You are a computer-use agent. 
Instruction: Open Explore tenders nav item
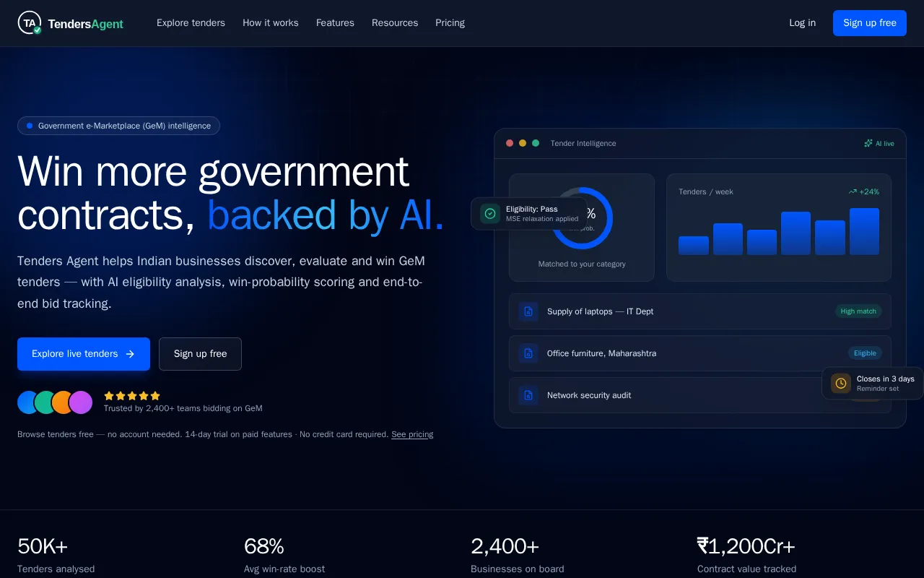coord(191,23)
